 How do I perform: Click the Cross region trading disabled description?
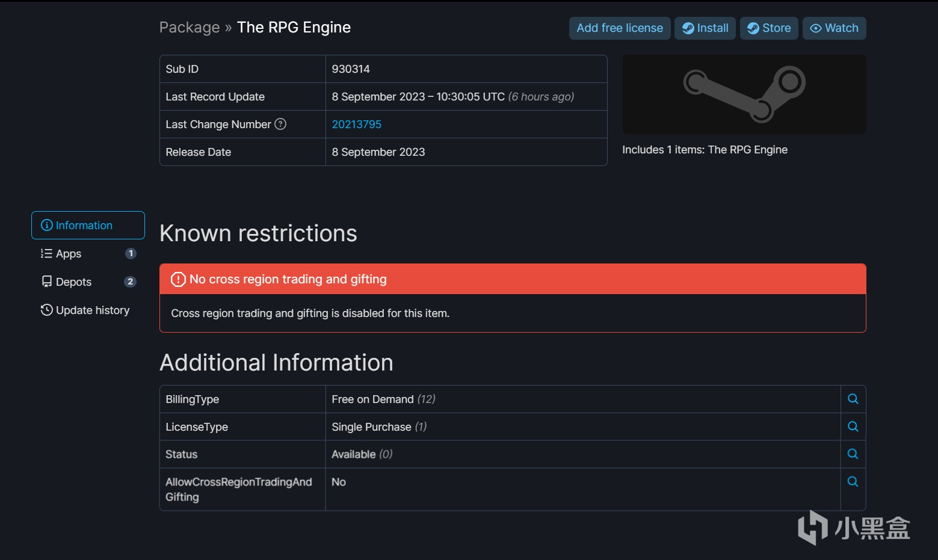point(310,313)
